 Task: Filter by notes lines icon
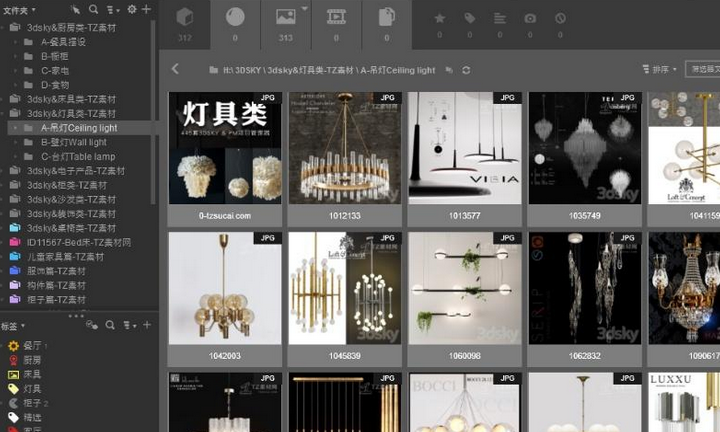pyautogui.click(x=500, y=18)
